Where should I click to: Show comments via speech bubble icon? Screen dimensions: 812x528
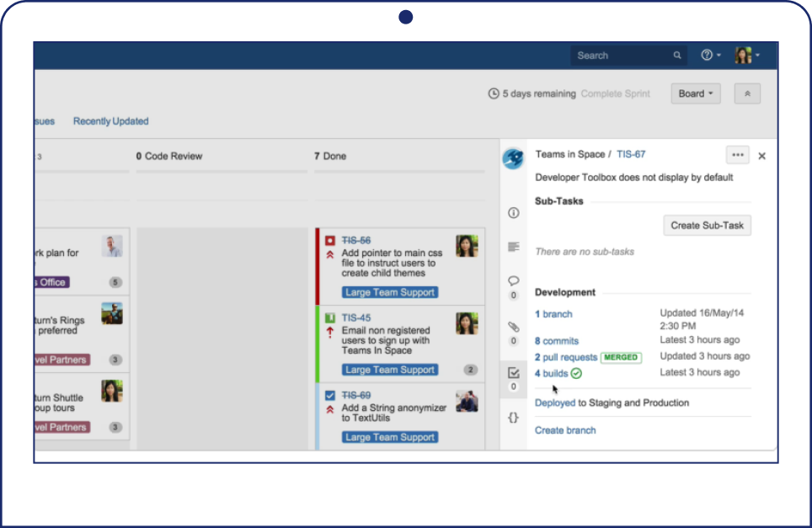pyautogui.click(x=513, y=281)
